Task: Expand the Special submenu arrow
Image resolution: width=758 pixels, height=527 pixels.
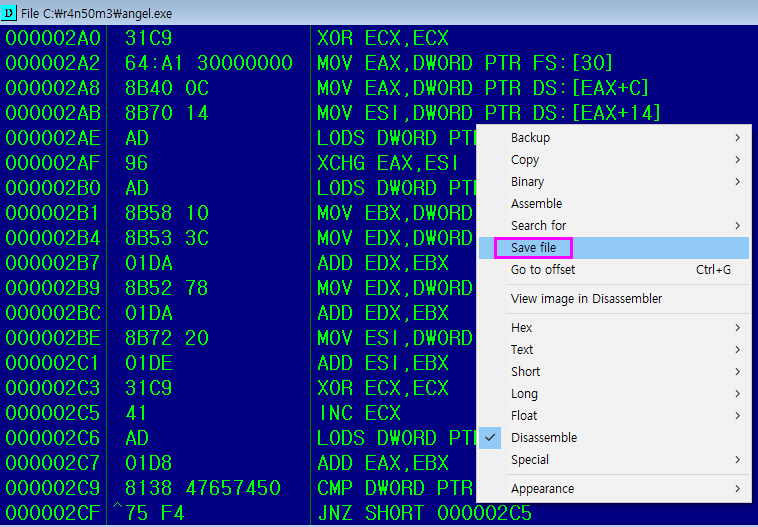Action: (x=738, y=460)
